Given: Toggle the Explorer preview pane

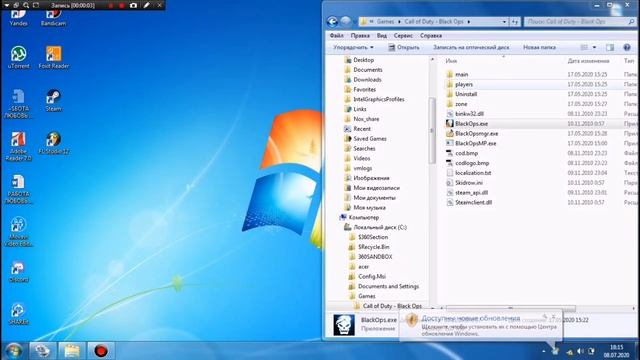Looking at the screenshot, I should 610,47.
